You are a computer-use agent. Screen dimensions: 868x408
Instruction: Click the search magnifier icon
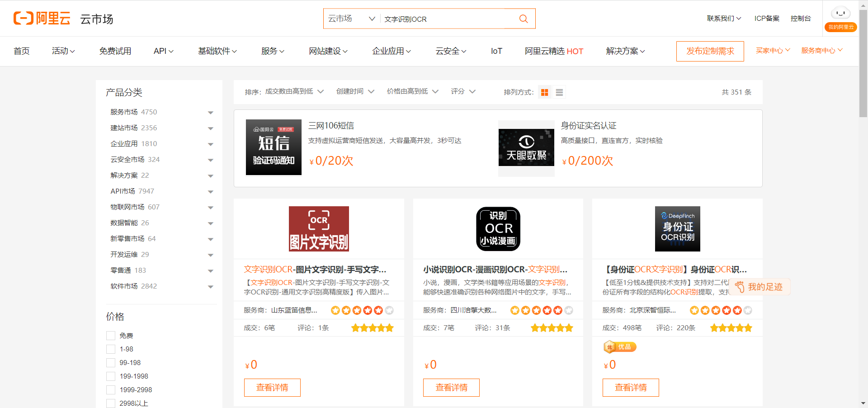click(524, 19)
